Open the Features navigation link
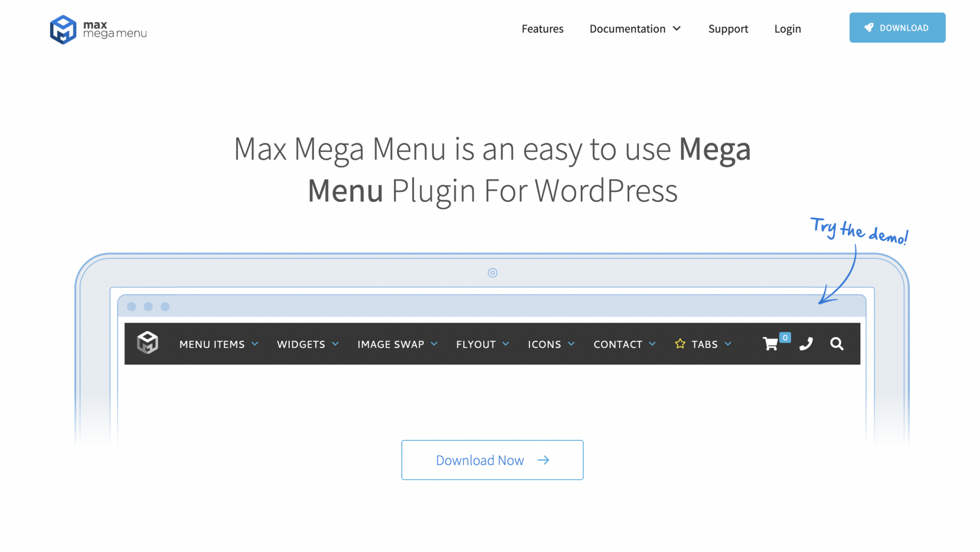Viewport: 980px width, 552px height. click(x=543, y=28)
